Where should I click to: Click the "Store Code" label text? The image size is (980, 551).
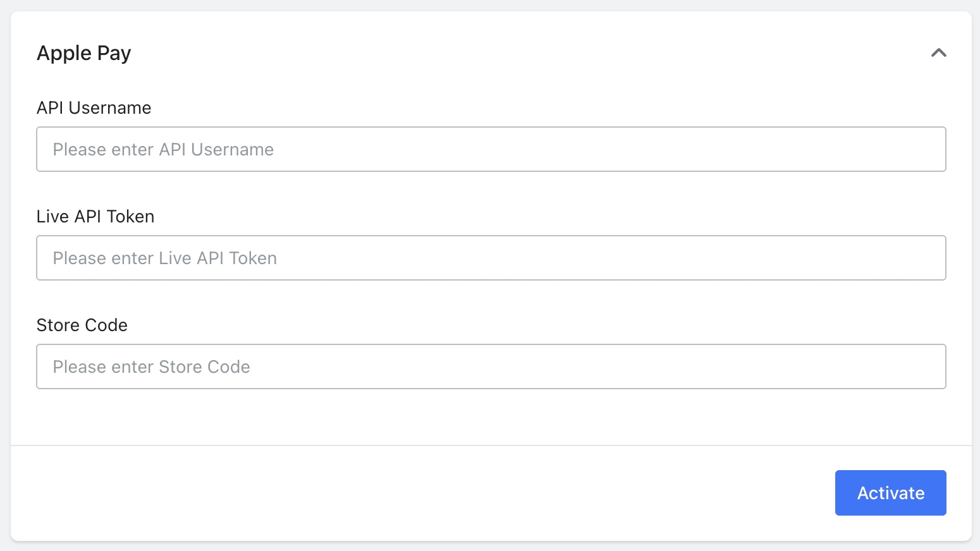82,325
